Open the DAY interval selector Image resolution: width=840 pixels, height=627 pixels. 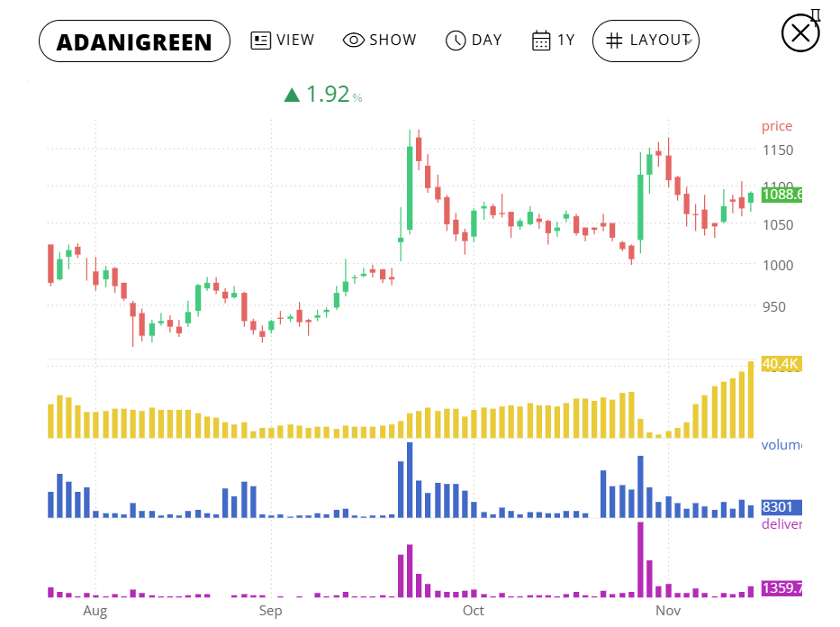pyautogui.click(x=474, y=40)
